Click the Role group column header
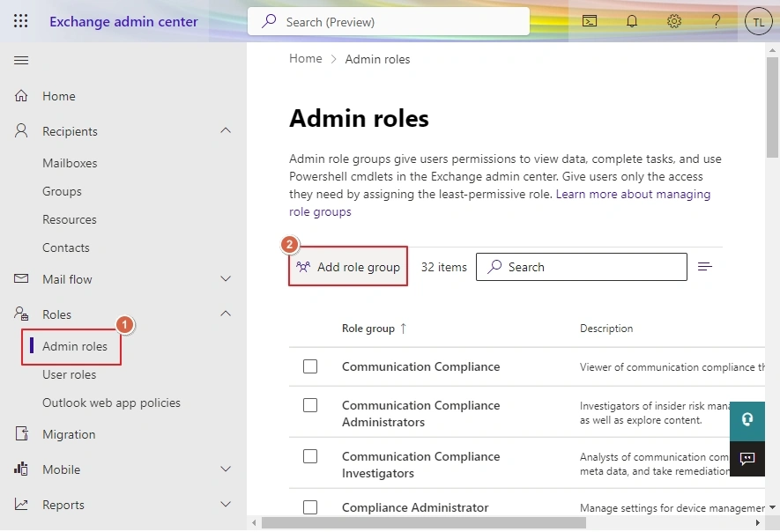This screenshot has height=532, width=780. point(368,329)
